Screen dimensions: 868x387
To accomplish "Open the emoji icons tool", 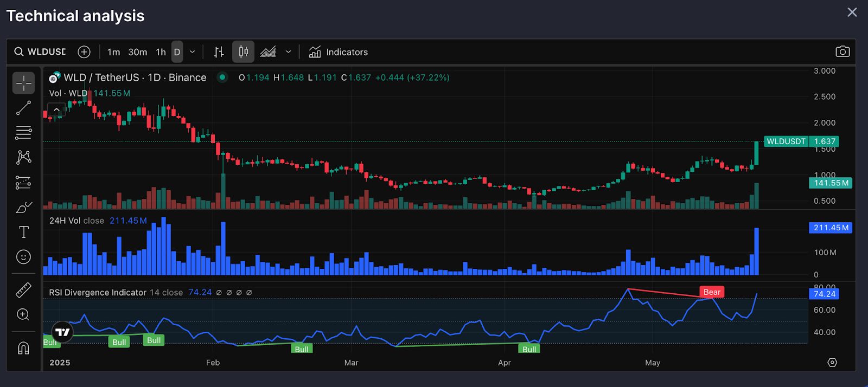I will (23, 257).
